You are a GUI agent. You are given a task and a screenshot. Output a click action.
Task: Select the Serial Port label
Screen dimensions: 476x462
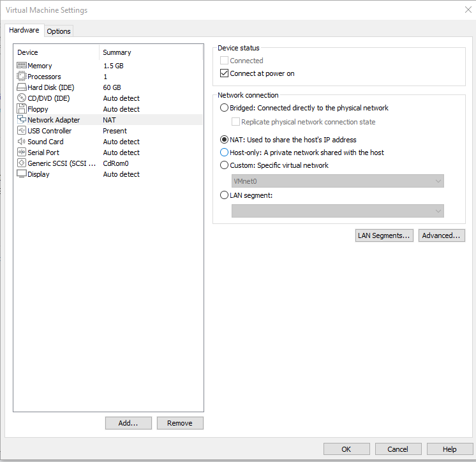[43, 153]
